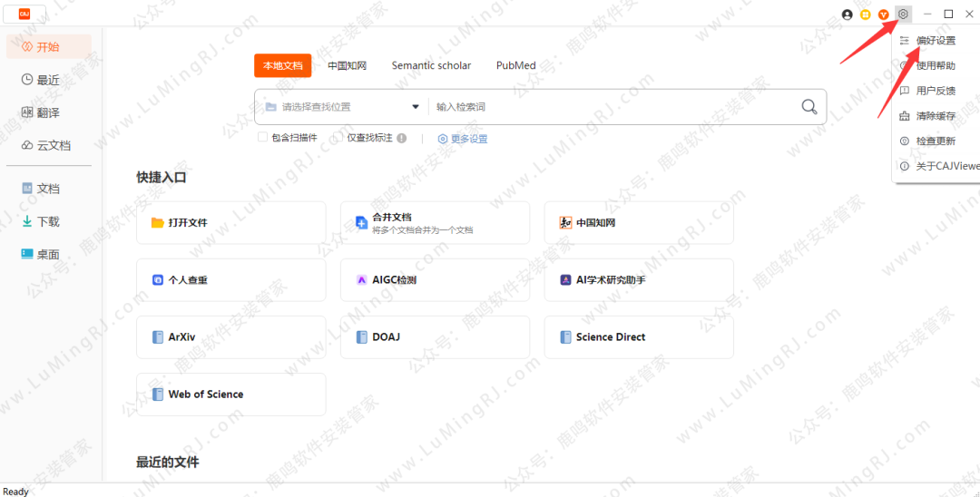Open 更多设置 search options
The height and width of the screenshot is (497, 980).
pyautogui.click(x=463, y=139)
